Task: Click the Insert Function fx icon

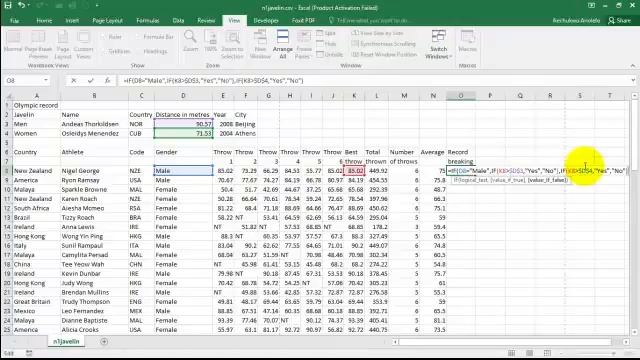Action: click(x=107, y=81)
